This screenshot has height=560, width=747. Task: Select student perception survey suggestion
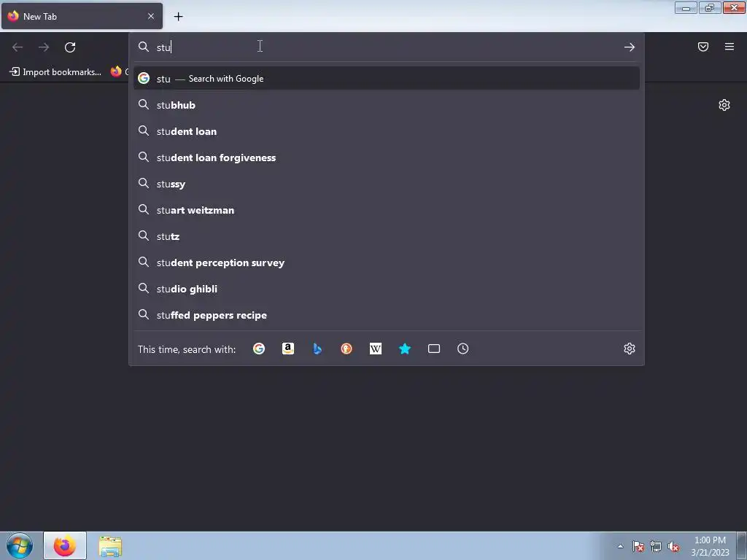click(387, 262)
